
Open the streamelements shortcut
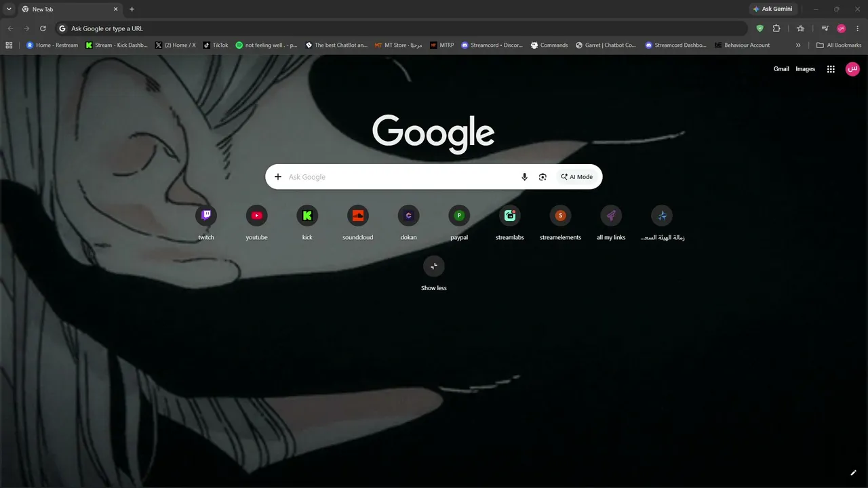(560, 223)
